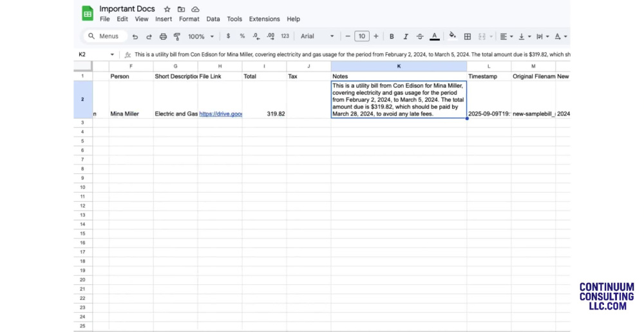Toggle italic formatting
The height and width of the screenshot is (332, 644).
click(x=406, y=37)
